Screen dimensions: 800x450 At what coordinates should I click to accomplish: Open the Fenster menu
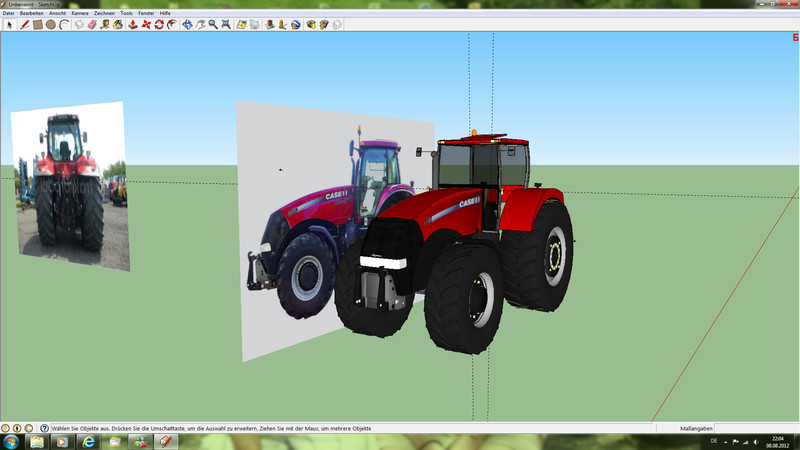[146, 13]
